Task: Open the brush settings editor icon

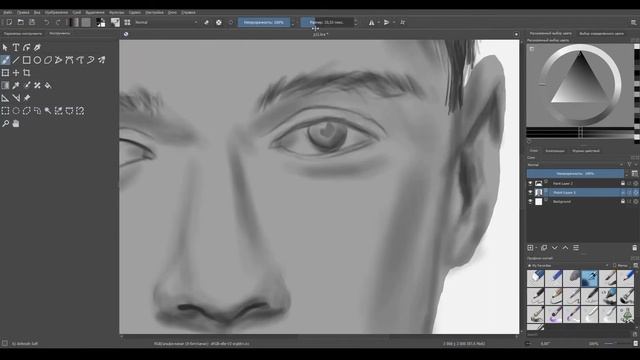Action: (116, 22)
